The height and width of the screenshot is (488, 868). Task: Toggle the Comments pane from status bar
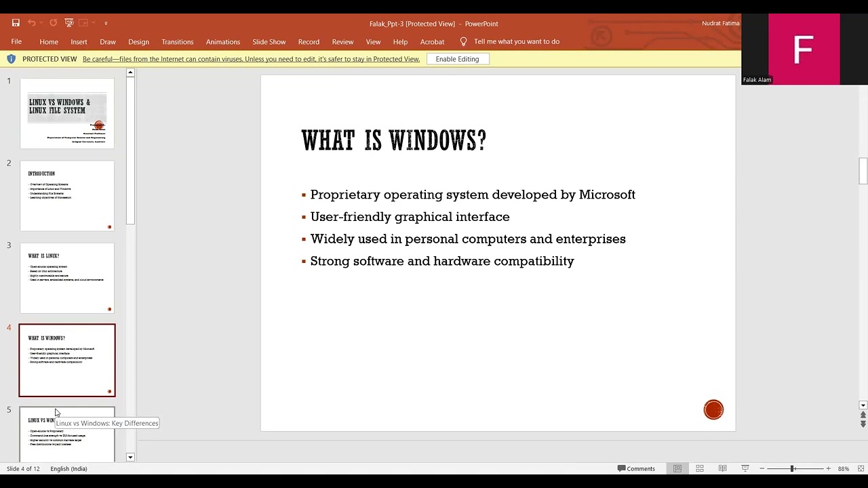(636, 468)
